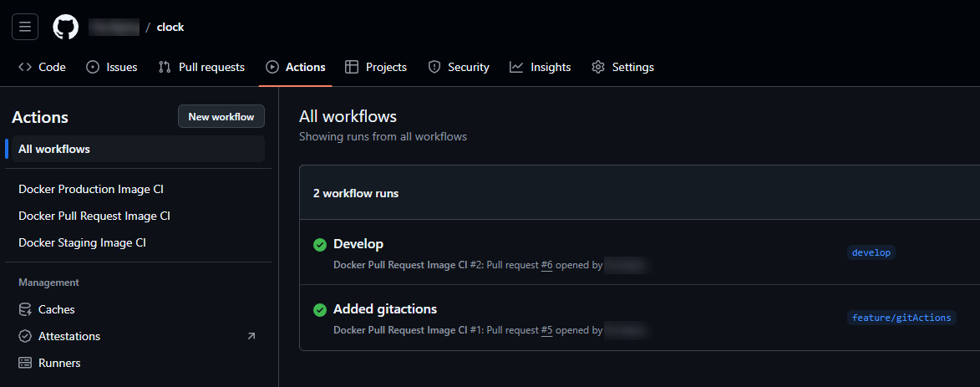
Task: Click the Projects table icon
Action: pos(352,67)
